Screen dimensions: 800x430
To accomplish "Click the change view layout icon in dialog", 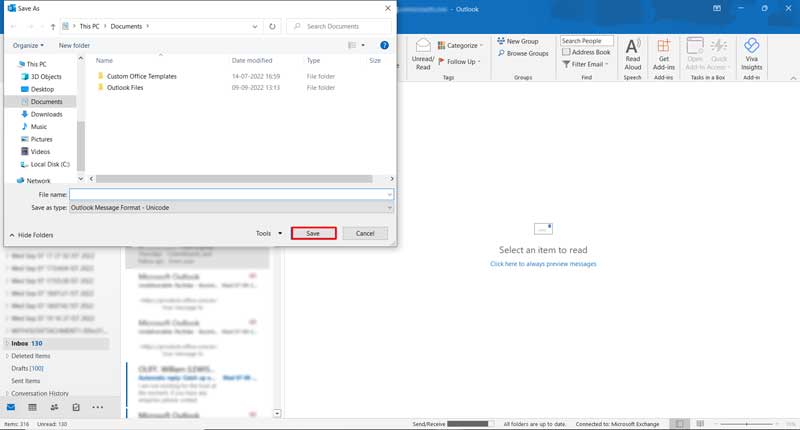I will coord(352,45).
